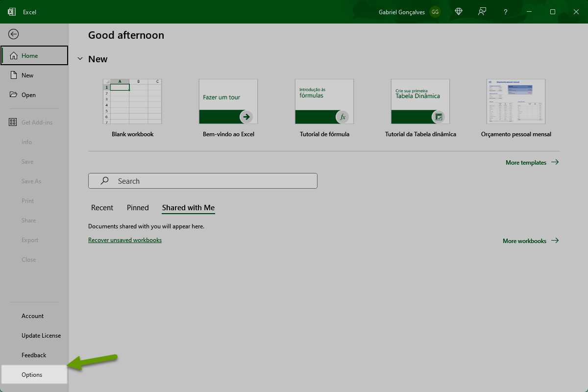Image resolution: width=588 pixels, height=392 pixels.
Task: Select Home in the sidebar
Action: (x=34, y=55)
